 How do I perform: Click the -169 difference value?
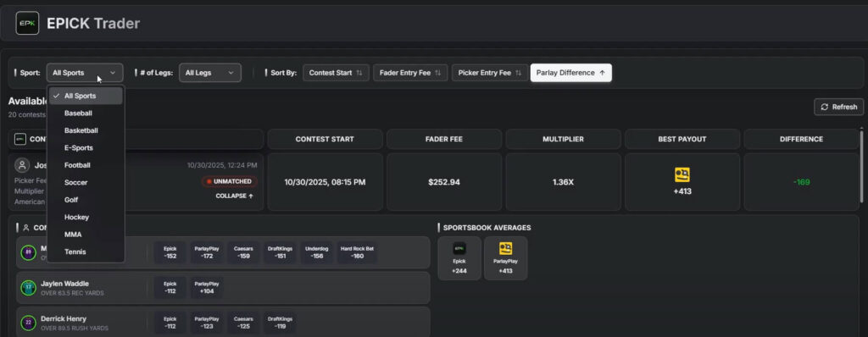tap(801, 182)
